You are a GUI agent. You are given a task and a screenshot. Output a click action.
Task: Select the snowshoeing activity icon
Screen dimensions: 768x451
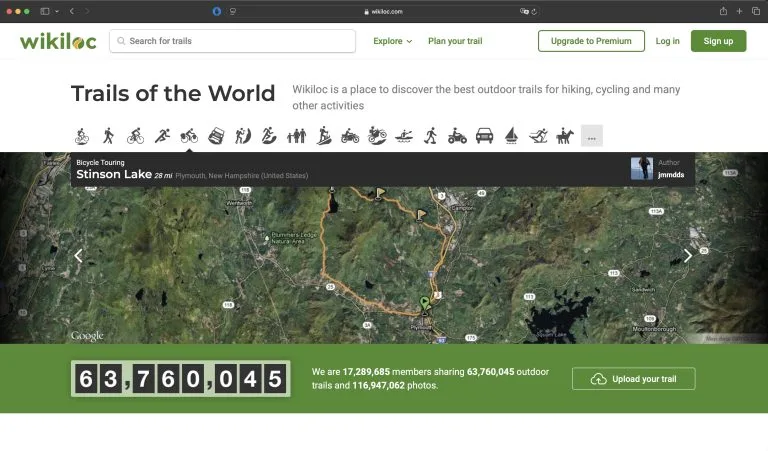pos(431,136)
